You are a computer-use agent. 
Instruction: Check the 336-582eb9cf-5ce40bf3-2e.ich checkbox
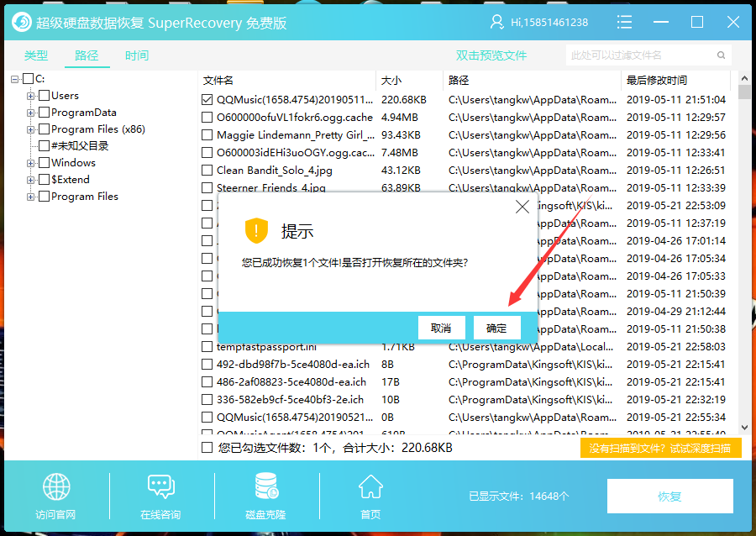207,400
